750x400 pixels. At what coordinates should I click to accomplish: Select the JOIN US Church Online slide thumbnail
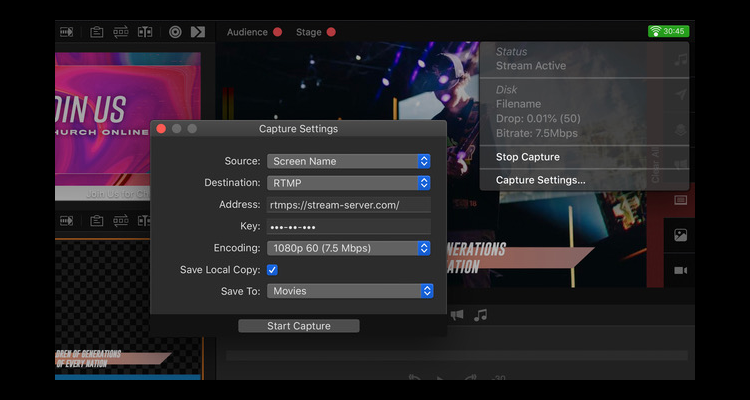pos(128,126)
